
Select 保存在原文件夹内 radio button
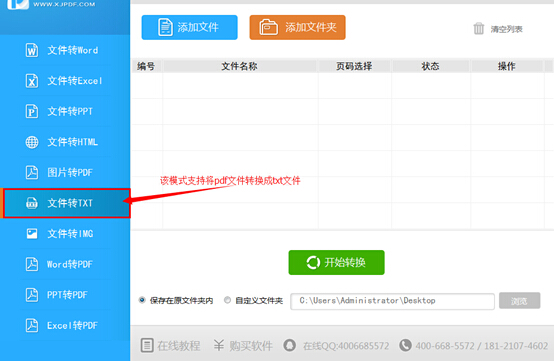tap(142, 300)
